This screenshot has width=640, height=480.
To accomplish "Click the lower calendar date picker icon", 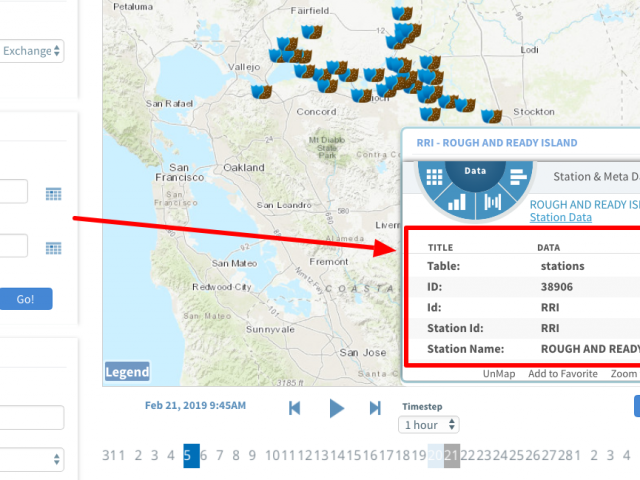I will (53, 248).
